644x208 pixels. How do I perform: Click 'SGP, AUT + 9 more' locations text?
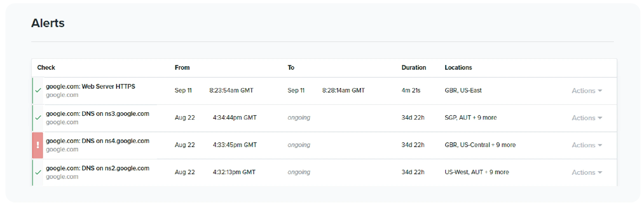click(x=470, y=117)
